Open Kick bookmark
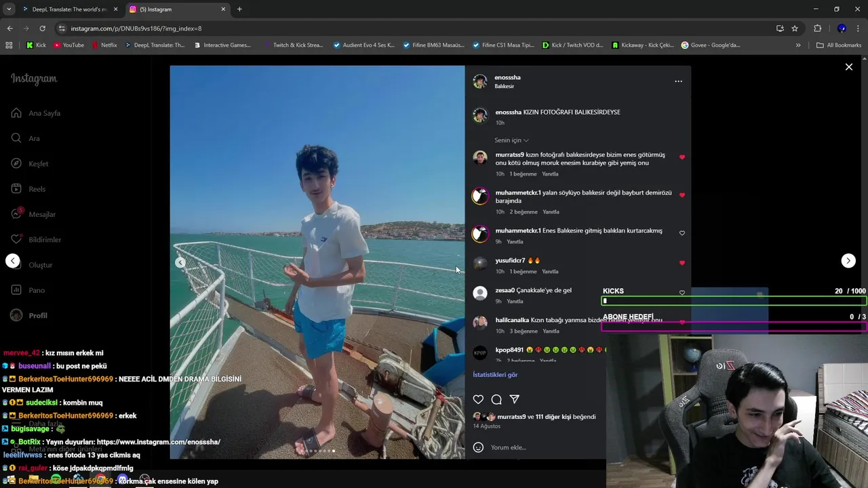 [36, 45]
